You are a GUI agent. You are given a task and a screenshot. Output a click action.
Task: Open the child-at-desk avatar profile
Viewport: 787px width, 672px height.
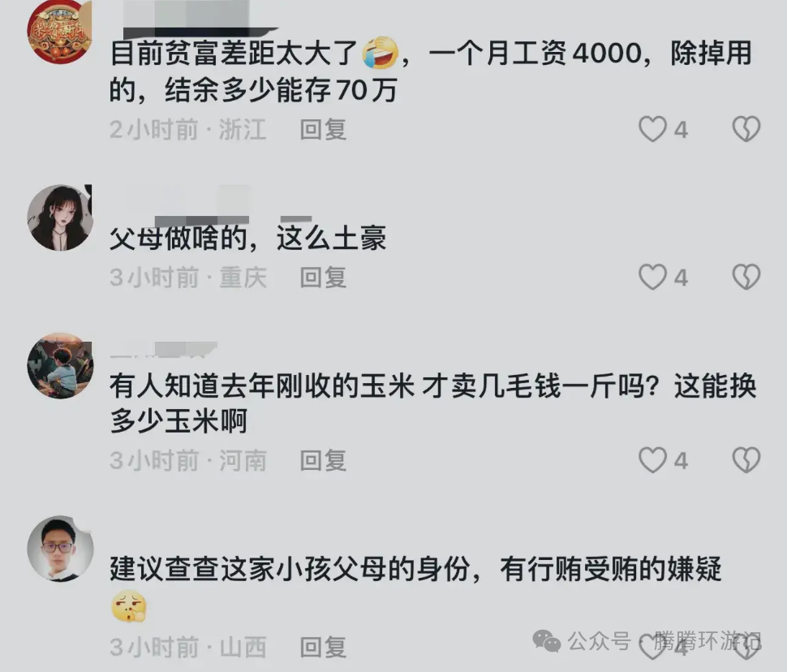pos(60,366)
